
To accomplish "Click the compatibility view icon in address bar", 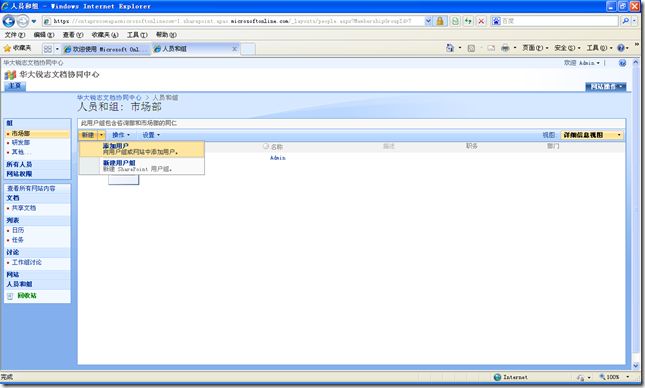I will point(455,21).
